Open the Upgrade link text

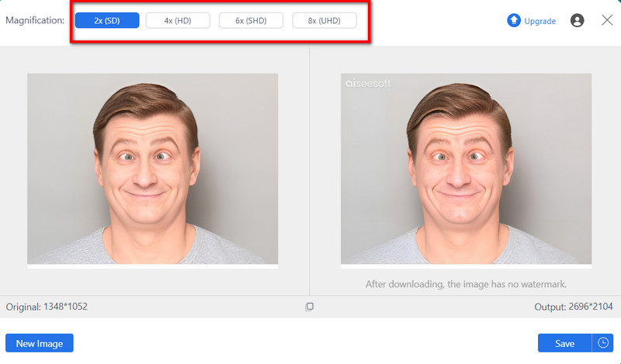[539, 21]
